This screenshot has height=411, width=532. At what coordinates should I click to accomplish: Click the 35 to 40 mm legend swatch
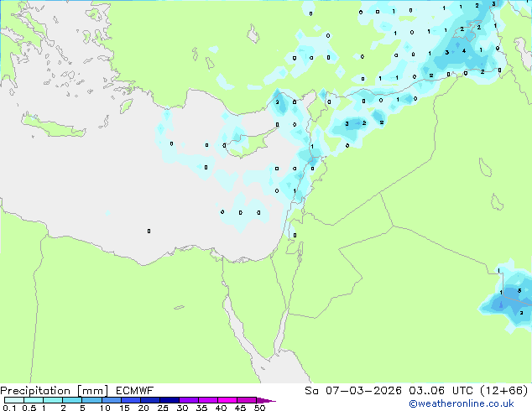tap(208, 400)
